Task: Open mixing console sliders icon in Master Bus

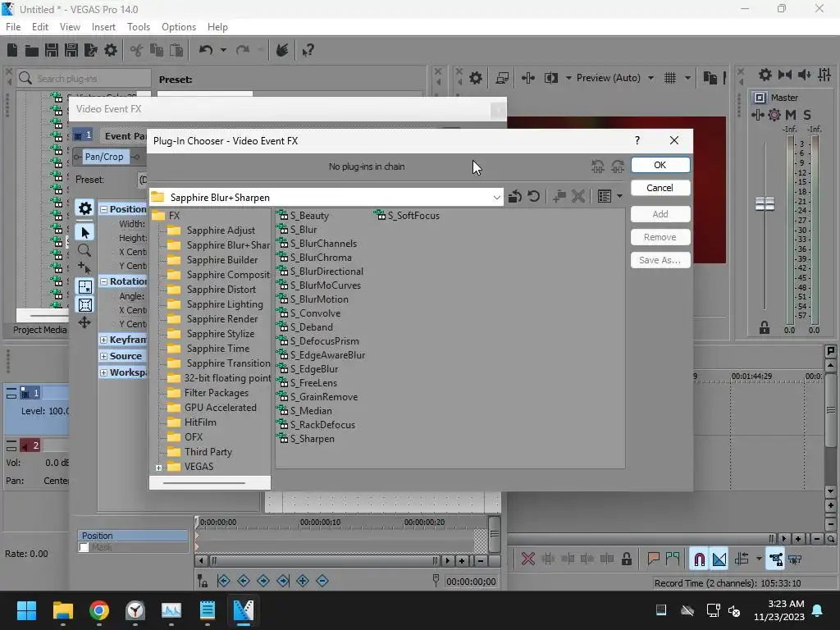Action: pos(824,75)
